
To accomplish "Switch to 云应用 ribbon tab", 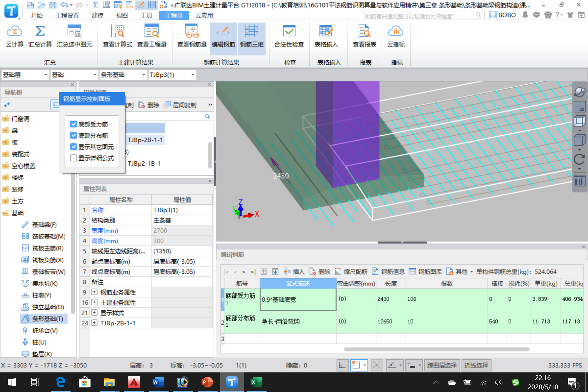I will [204, 15].
